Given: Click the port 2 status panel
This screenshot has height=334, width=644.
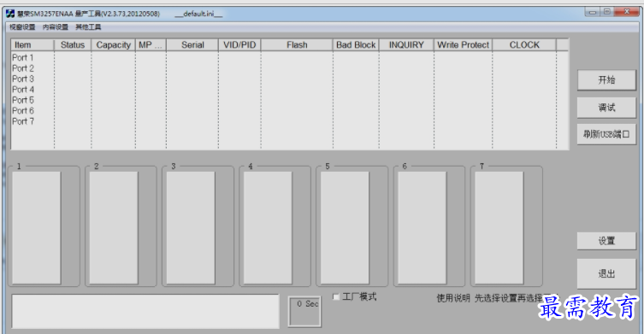Looking at the screenshot, I should 114,228.
